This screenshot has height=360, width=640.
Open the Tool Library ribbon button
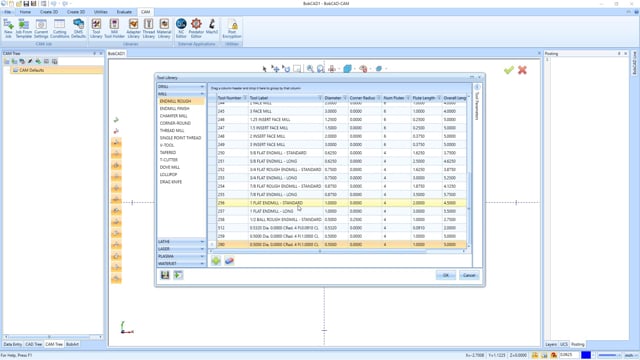click(96, 29)
